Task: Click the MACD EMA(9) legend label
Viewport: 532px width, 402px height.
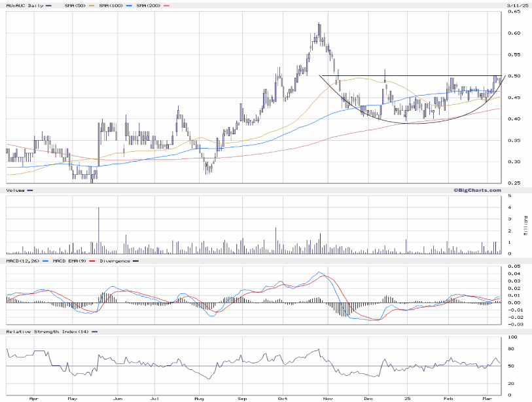Action: pyautogui.click(x=67, y=261)
